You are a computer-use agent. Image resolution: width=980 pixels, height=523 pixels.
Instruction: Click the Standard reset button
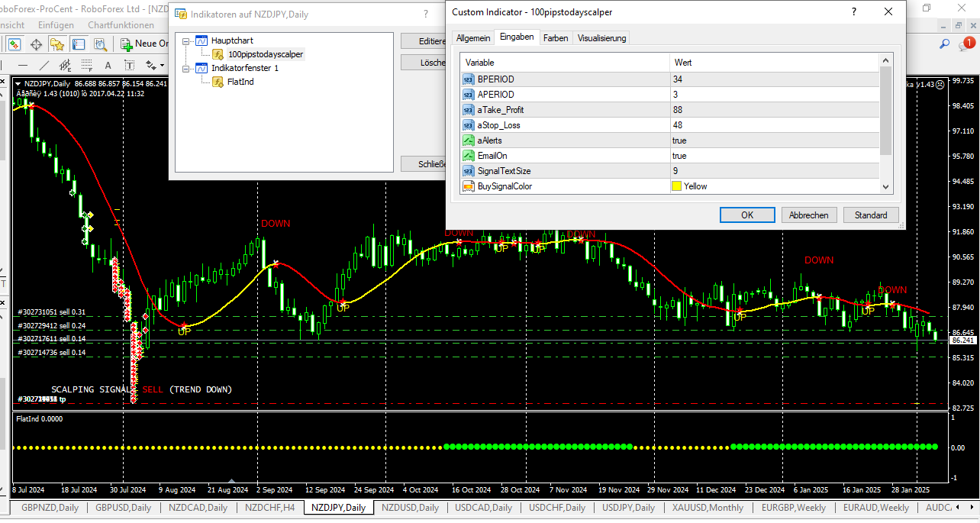point(871,215)
